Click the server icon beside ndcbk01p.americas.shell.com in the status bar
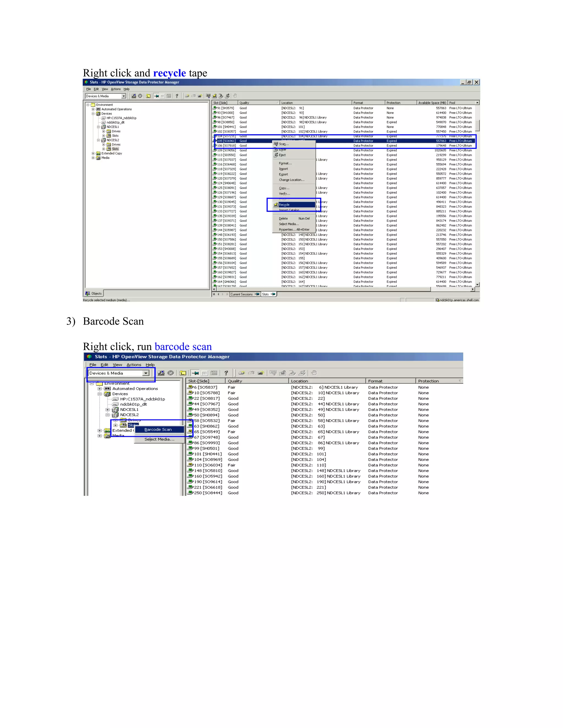This screenshot has height=728, width=563. (x=437, y=300)
